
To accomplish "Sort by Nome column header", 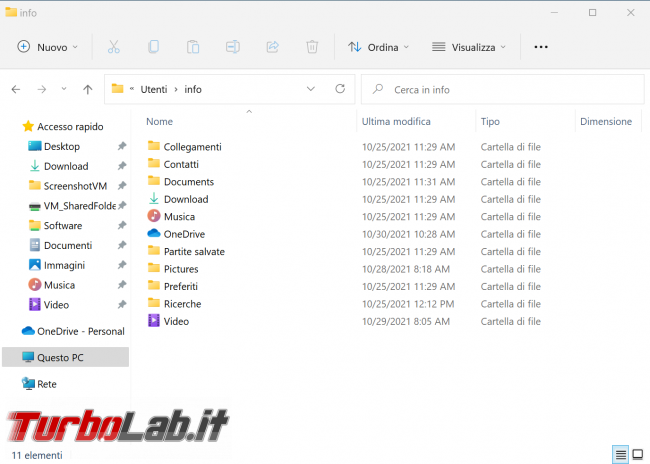I will (160, 121).
